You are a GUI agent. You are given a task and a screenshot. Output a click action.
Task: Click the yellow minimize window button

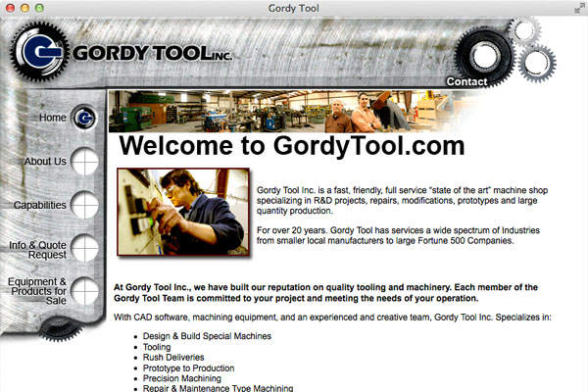24,8
